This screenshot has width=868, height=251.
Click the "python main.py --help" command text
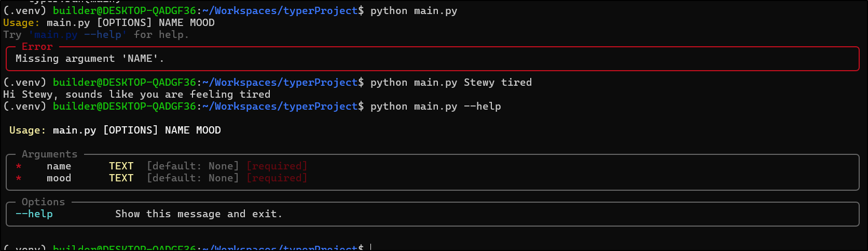pos(435,107)
